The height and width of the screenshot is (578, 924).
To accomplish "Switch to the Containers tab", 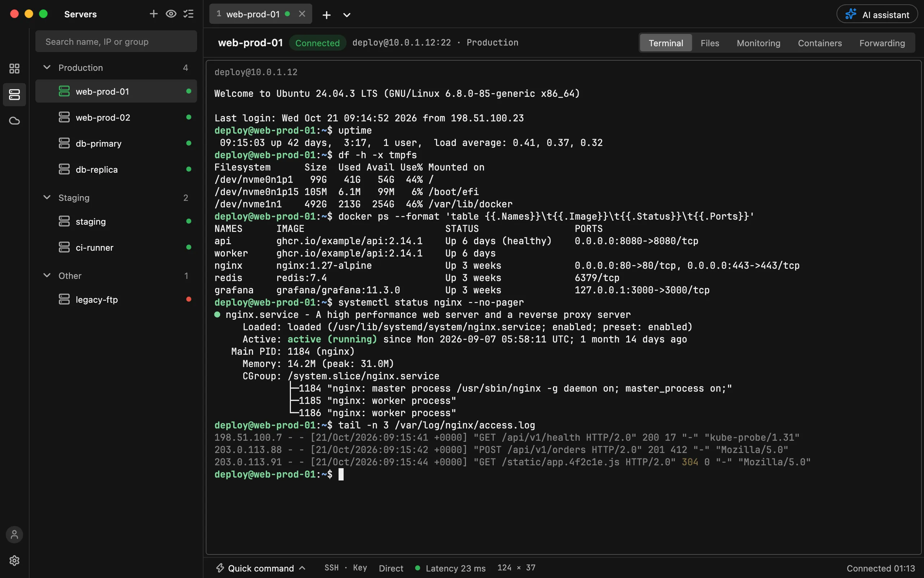I will [x=820, y=43].
